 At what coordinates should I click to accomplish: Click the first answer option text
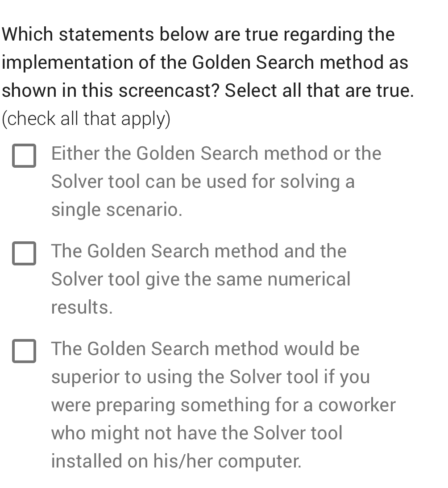click(x=203, y=181)
